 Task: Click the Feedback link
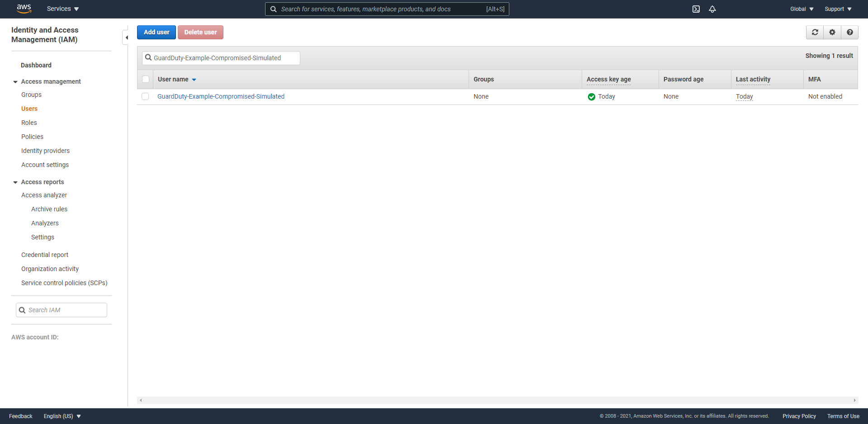click(x=21, y=416)
